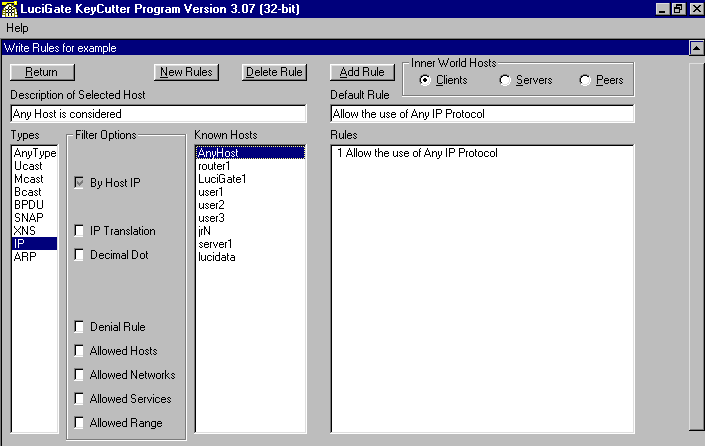Click the vertical scrollbar track on the right edge
The height and width of the screenshot is (446, 705).
696,246
